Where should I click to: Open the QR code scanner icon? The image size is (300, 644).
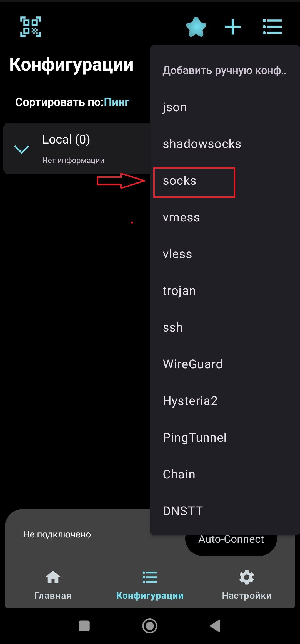[31, 27]
